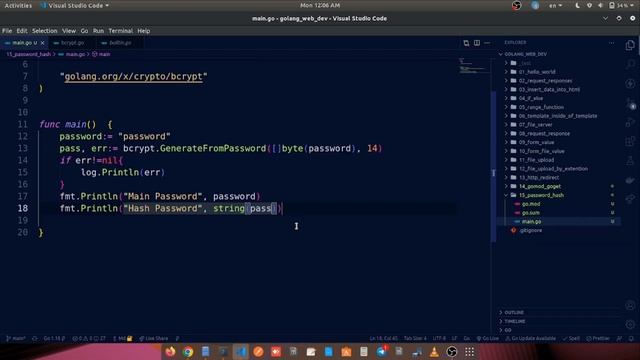Click Go version indicator in status bar
The height and width of the screenshot is (360, 640).
(54, 338)
